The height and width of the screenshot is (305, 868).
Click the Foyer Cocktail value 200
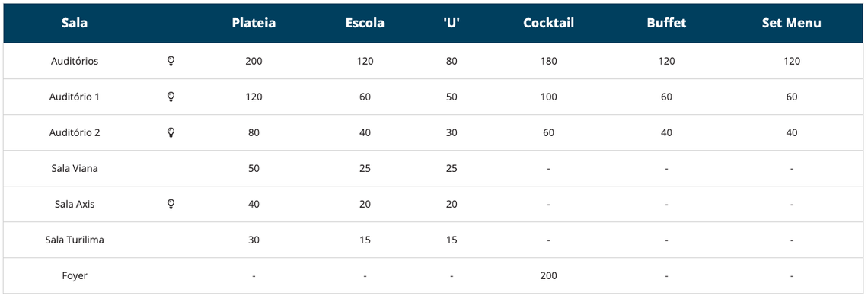click(548, 275)
